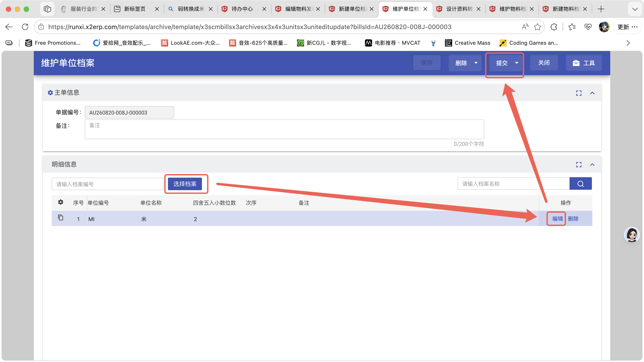Open new browser tab with plus
This screenshot has height=362, width=644.
tap(601, 9)
